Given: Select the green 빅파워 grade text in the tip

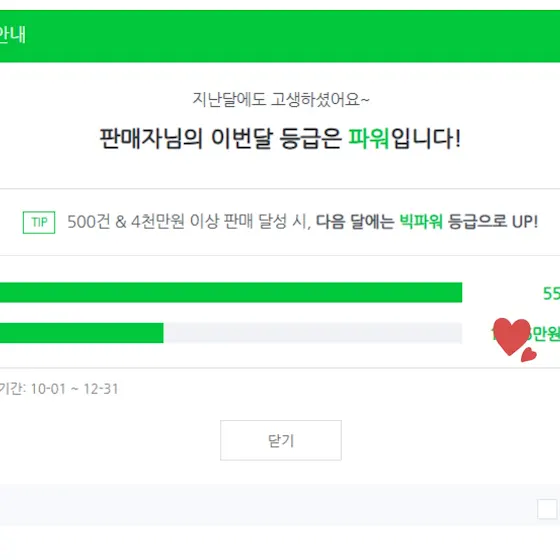Looking at the screenshot, I should (x=421, y=221).
